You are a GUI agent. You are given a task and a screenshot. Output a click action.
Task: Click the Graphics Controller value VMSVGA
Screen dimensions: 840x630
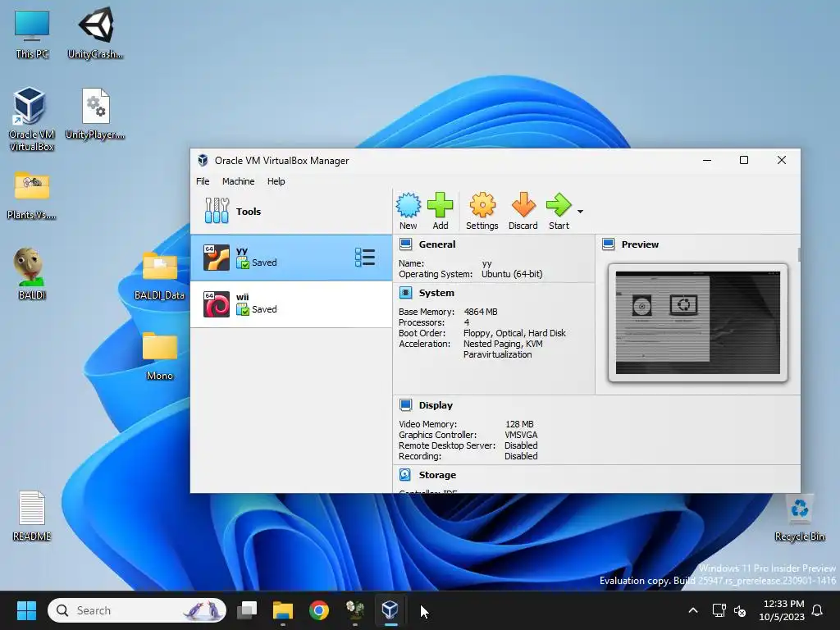pos(521,435)
